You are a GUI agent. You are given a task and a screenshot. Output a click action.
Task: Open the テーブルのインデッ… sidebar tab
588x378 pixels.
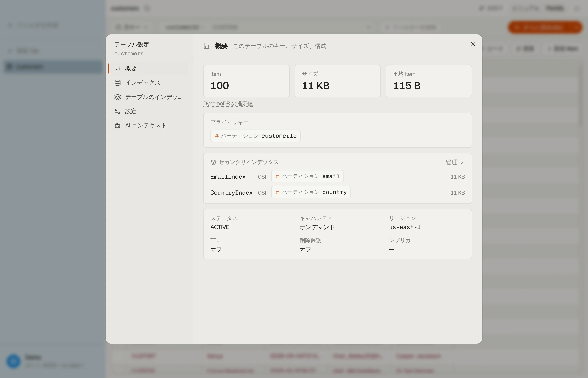tap(148, 97)
